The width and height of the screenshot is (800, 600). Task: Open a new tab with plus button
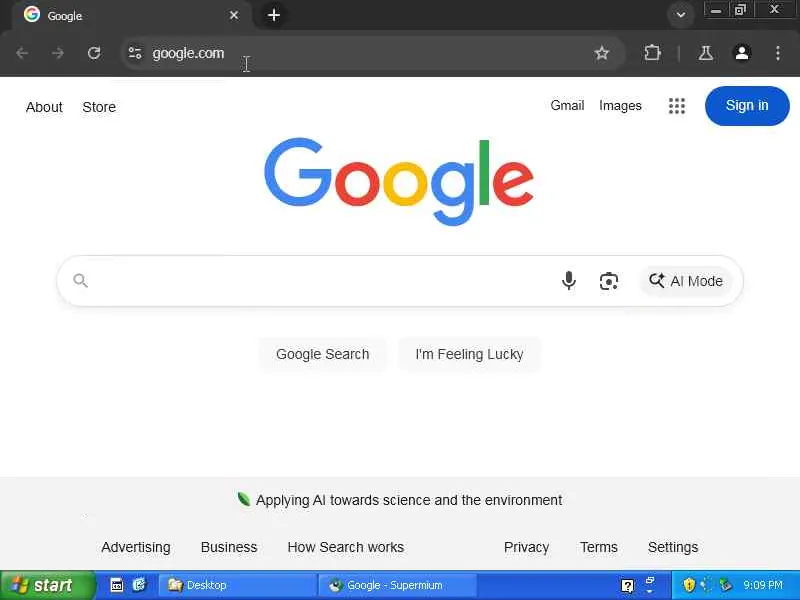274,15
